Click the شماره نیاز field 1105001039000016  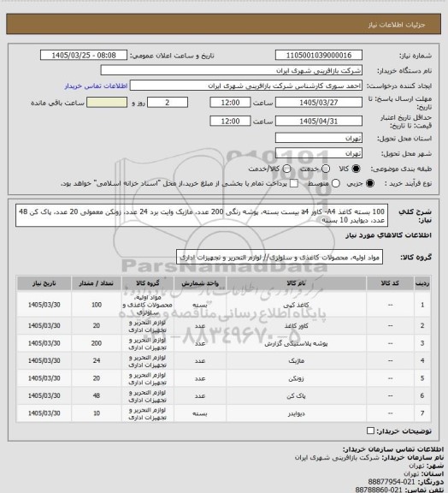[319, 55]
